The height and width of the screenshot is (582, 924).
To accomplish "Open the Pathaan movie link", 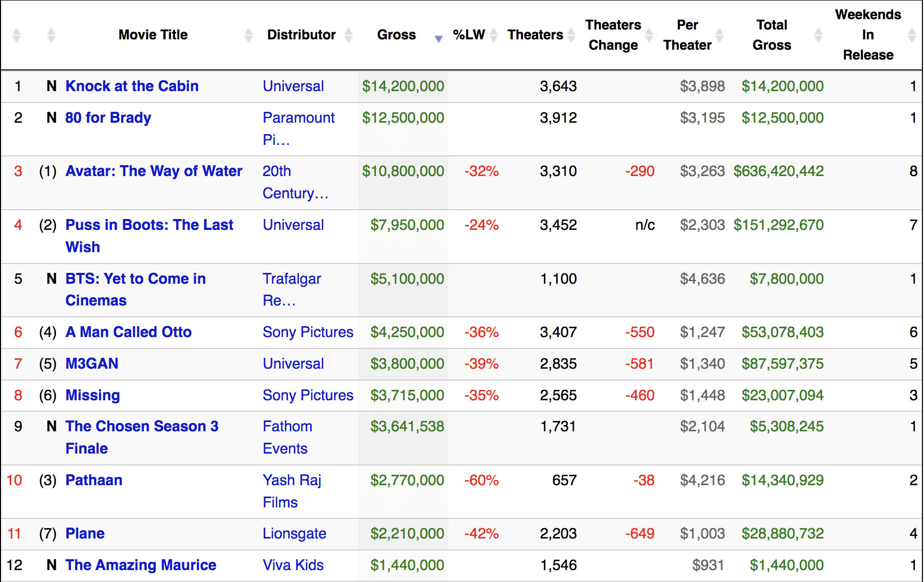I will (x=94, y=480).
